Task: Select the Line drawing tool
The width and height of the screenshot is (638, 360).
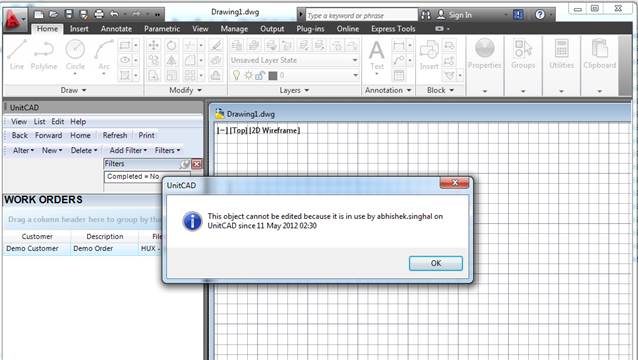Action: pyautogui.click(x=17, y=55)
